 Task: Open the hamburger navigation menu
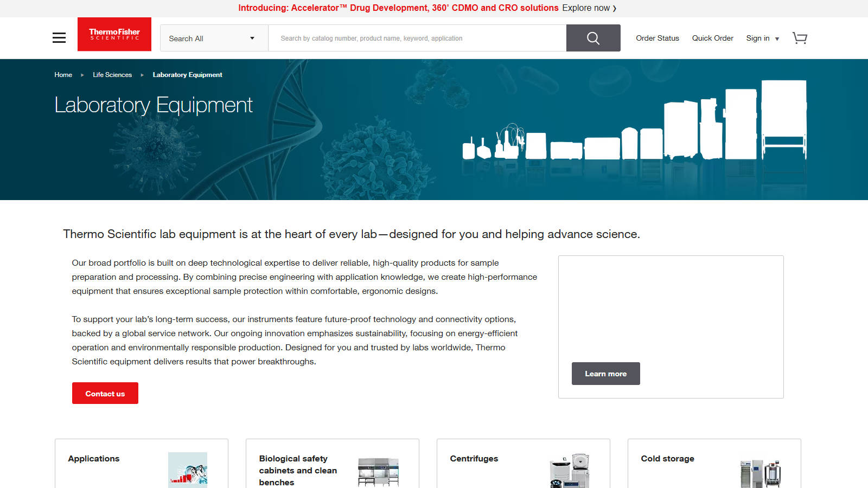[59, 37]
